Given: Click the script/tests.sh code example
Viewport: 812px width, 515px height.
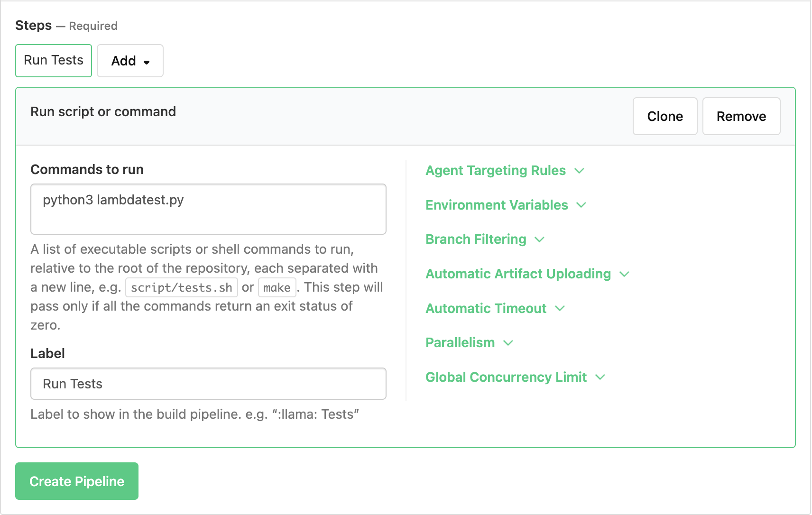Looking at the screenshot, I should pos(181,288).
